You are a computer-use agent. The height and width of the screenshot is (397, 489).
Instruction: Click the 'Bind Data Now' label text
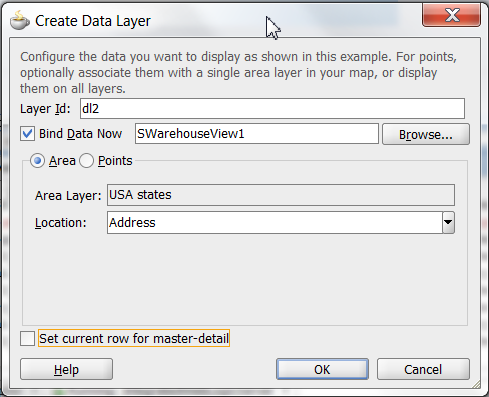[x=81, y=134]
